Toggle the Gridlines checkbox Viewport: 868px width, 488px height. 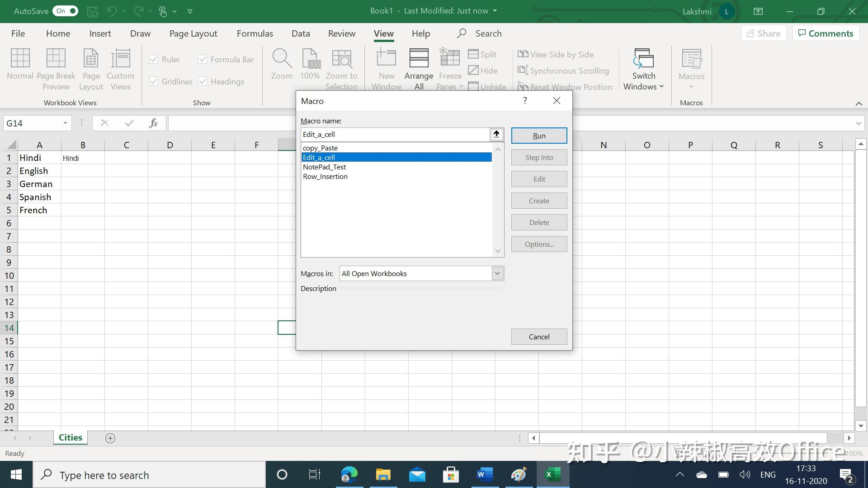pos(154,81)
